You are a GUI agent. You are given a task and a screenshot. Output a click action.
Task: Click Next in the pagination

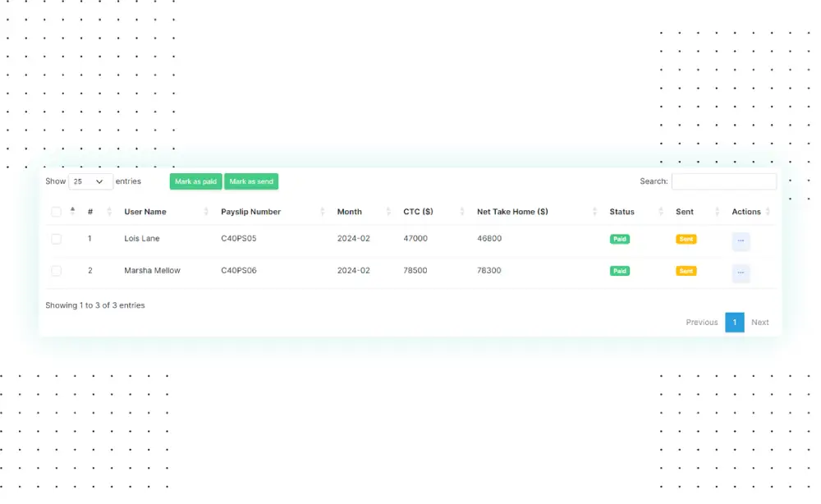coord(759,323)
